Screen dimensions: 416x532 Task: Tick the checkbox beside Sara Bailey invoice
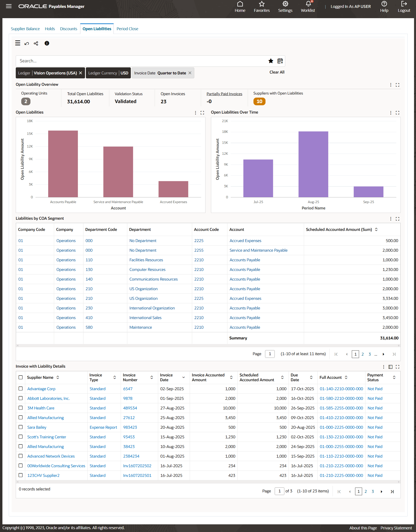21,427
